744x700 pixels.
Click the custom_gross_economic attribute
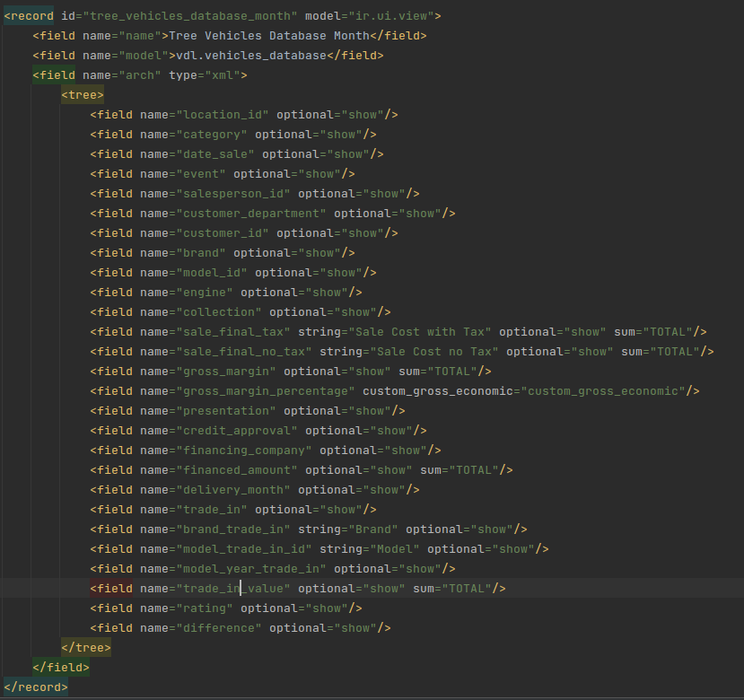tap(524, 391)
